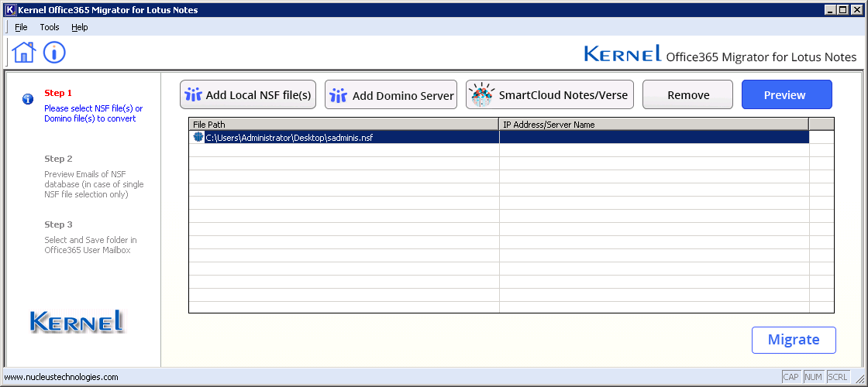This screenshot has height=387, width=868.
Task: Start migration with Migrate button
Action: point(794,340)
